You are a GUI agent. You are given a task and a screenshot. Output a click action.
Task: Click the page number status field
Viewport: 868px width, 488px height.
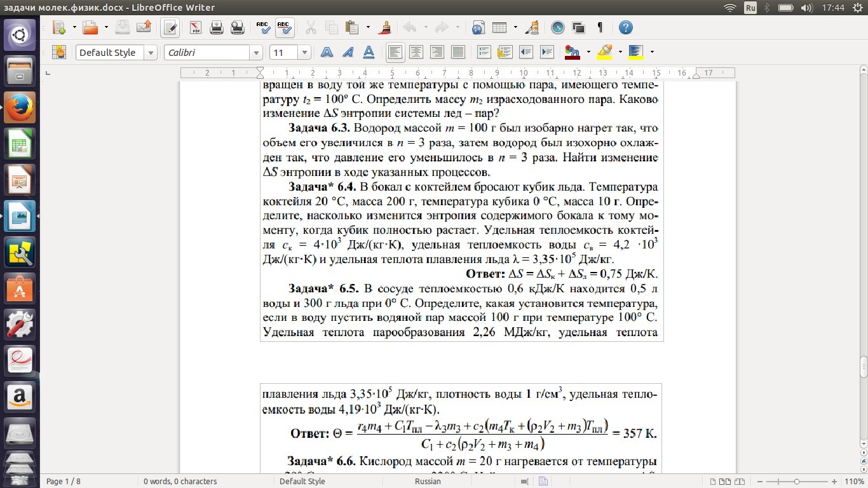coord(64,482)
